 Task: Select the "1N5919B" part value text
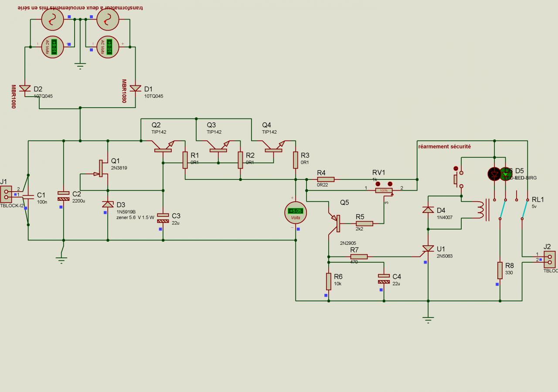pyautogui.click(x=126, y=212)
